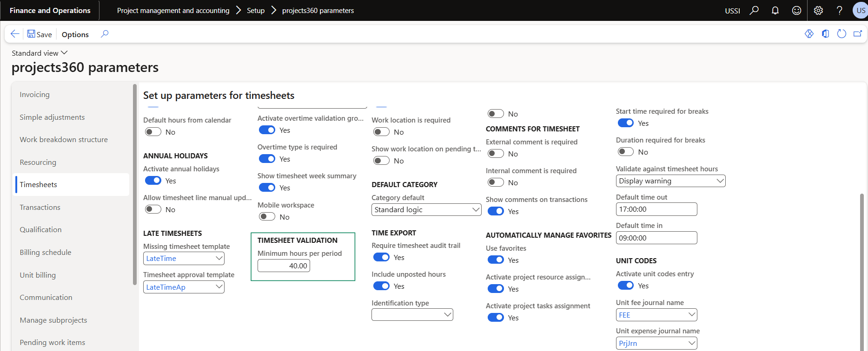Screen dimensions: 868x351
Task: Click the Minimum hours per period field
Action: (x=284, y=266)
